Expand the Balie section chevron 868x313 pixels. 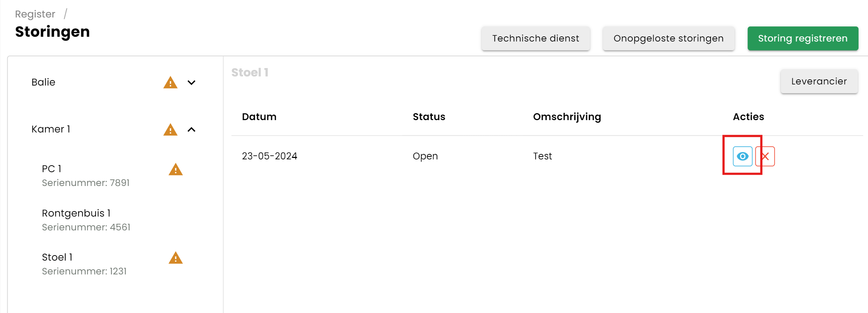[191, 83]
